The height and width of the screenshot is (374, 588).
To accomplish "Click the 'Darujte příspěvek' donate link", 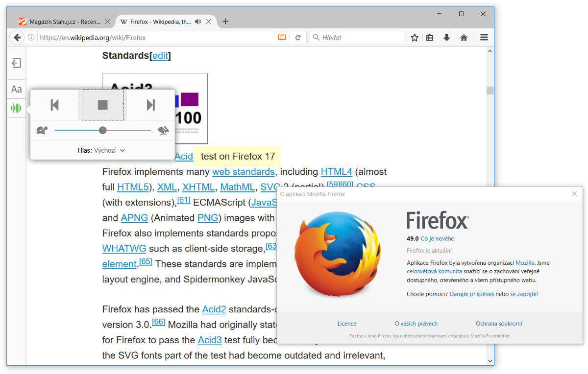I will (472, 294).
